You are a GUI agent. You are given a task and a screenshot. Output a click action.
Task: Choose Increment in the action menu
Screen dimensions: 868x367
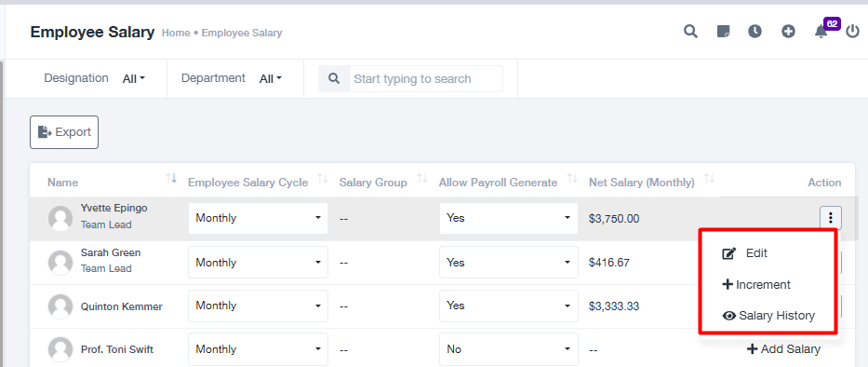(756, 285)
